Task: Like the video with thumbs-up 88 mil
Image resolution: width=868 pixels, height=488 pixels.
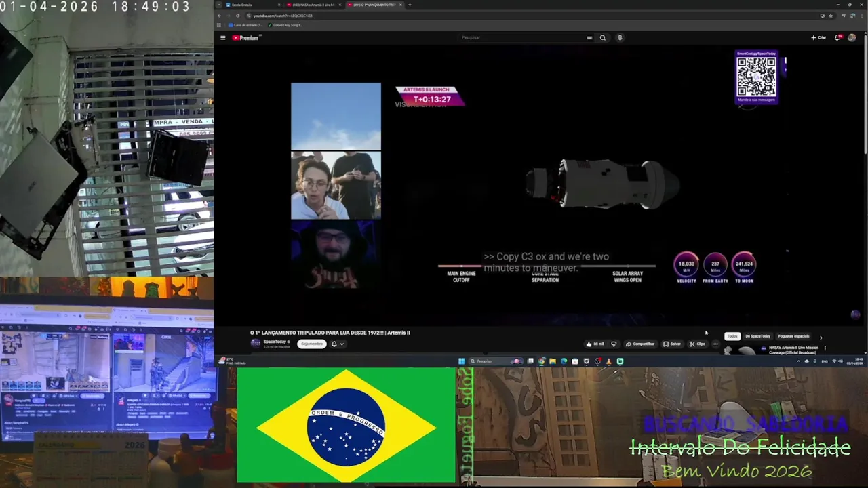Action: coord(595,344)
